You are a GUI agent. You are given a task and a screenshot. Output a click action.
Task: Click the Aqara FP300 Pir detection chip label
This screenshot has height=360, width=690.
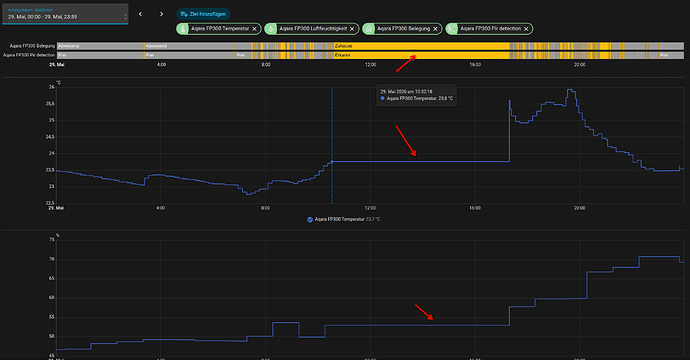click(x=491, y=29)
